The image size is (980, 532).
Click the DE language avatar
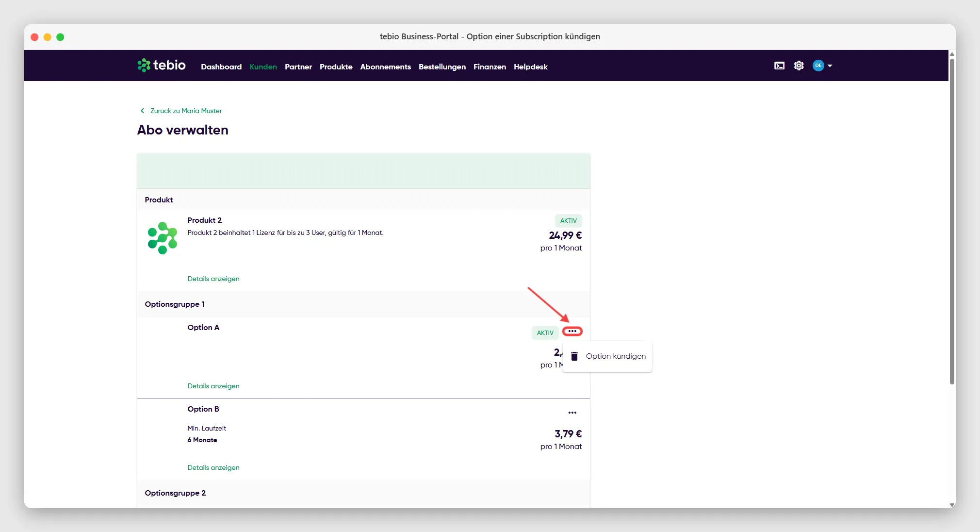pos(818,66)
